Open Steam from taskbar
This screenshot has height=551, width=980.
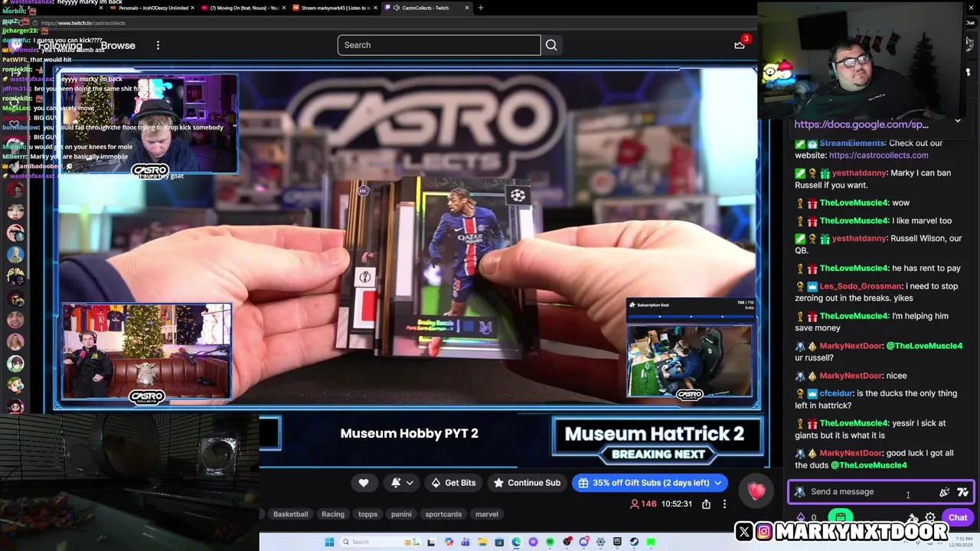[x=634, y=542]
